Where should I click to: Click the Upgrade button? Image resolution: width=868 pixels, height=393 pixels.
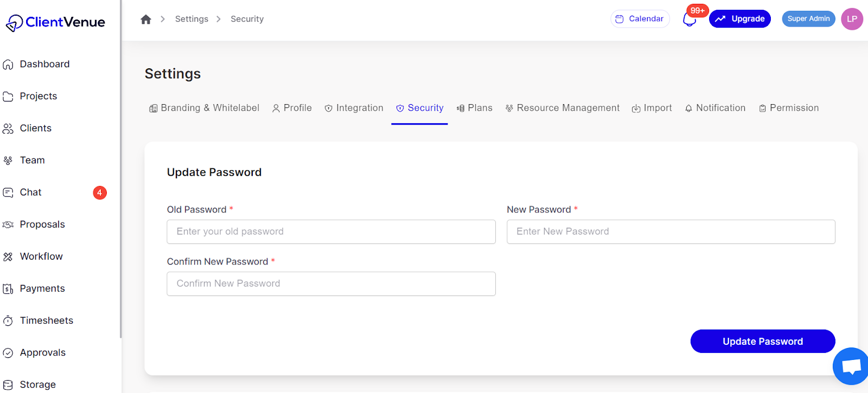(x=739, y=19)
